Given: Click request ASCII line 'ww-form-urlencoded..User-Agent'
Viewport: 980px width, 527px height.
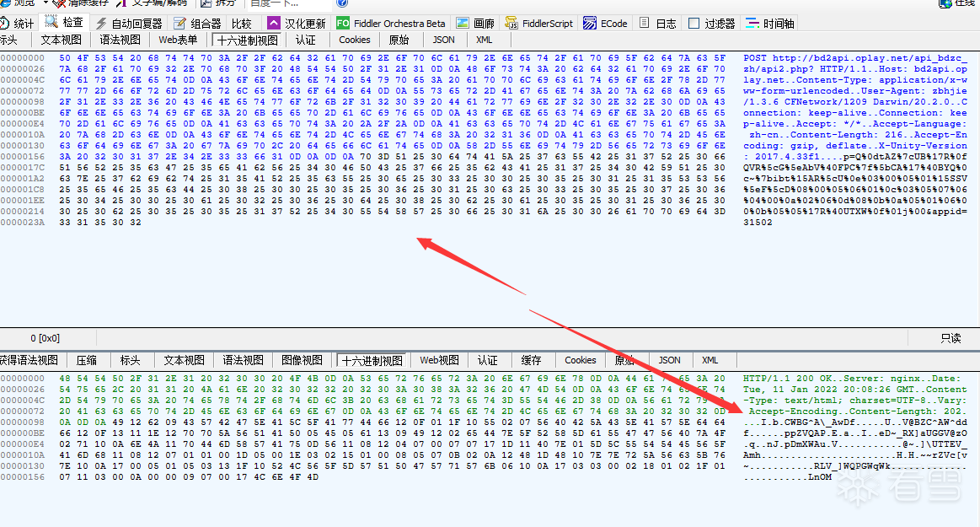Looking at the screenshot, I should [x=855, y=91].
